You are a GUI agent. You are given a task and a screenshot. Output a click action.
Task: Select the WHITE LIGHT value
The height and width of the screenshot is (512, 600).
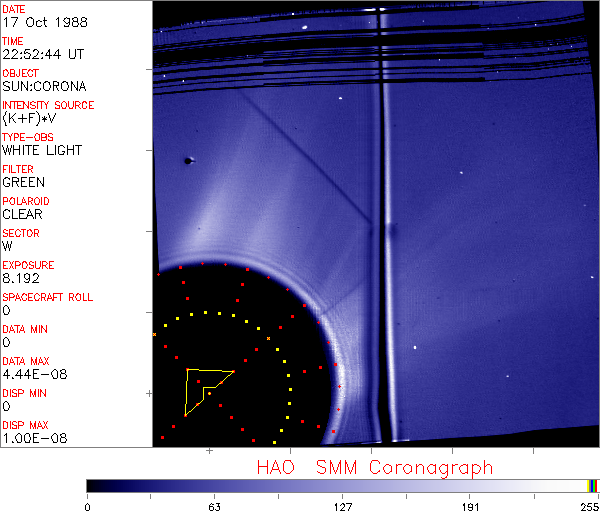42,150
